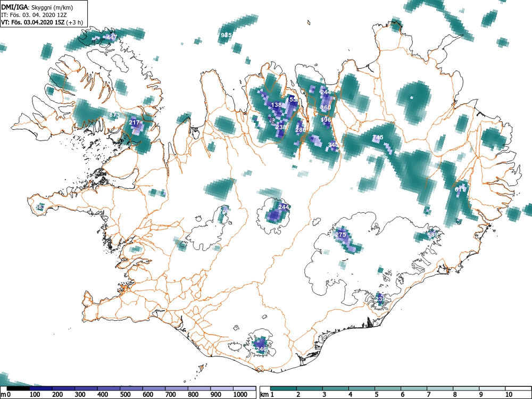Click the '1000' label in the metre legend
532x399 pixels.
(240, 394)
